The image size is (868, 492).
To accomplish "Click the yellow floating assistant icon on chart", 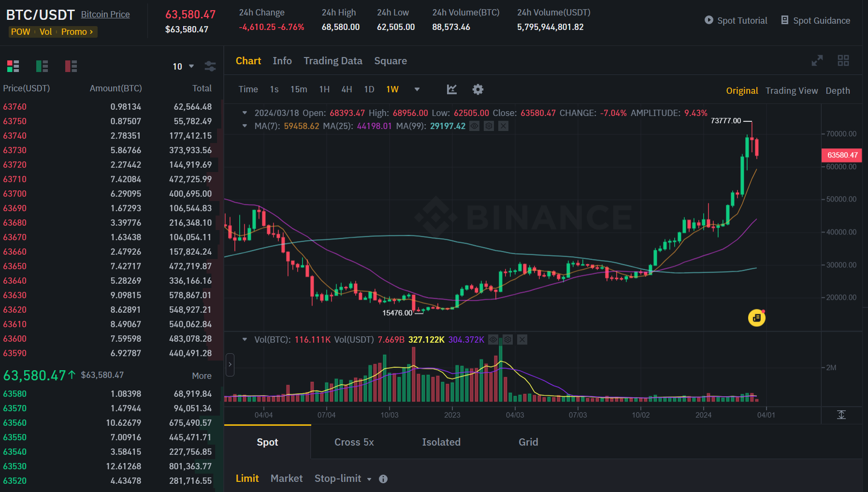I will tap(757, 318).
